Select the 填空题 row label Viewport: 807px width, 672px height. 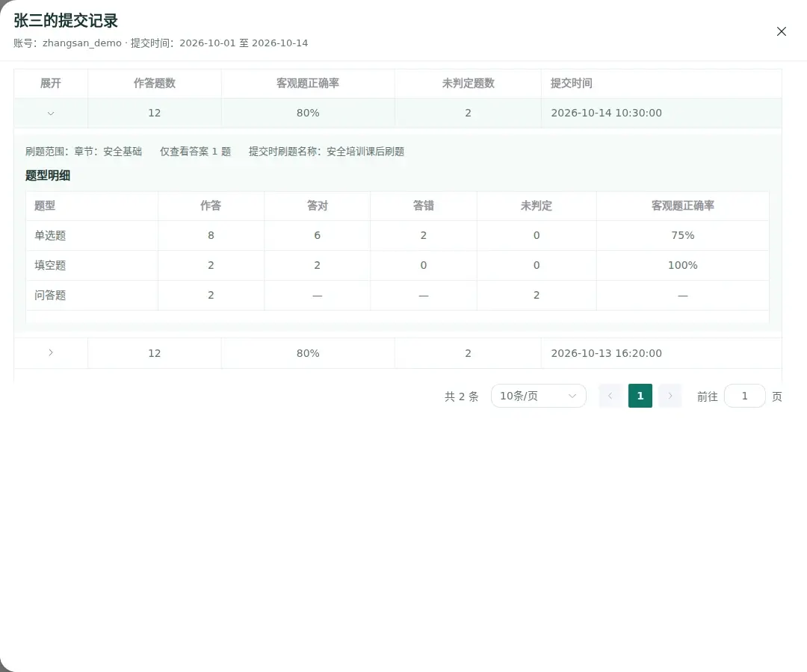[50, 265]
